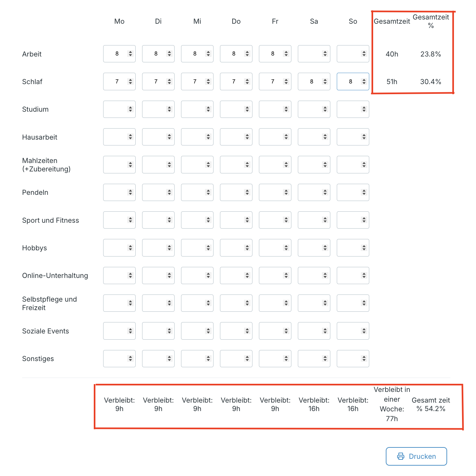This screenshot has width=476, height=476.
Task: Click the Schlaf Tuesday input field showing 7
Action: 158,81
